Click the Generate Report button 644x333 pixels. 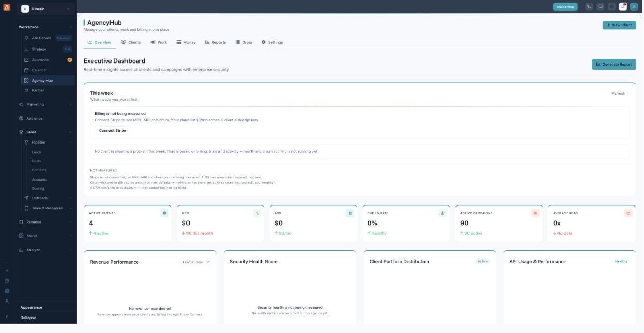pos(614,64)
